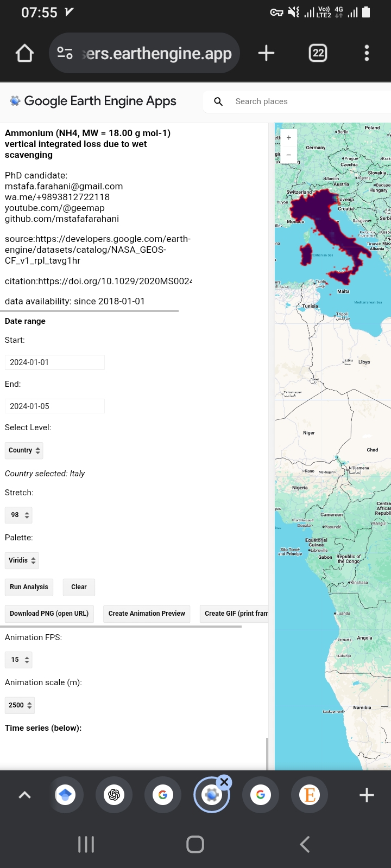Click Download PNG (open URL) button
This screenshot has height=868, width=391.
tap(49, 614)
